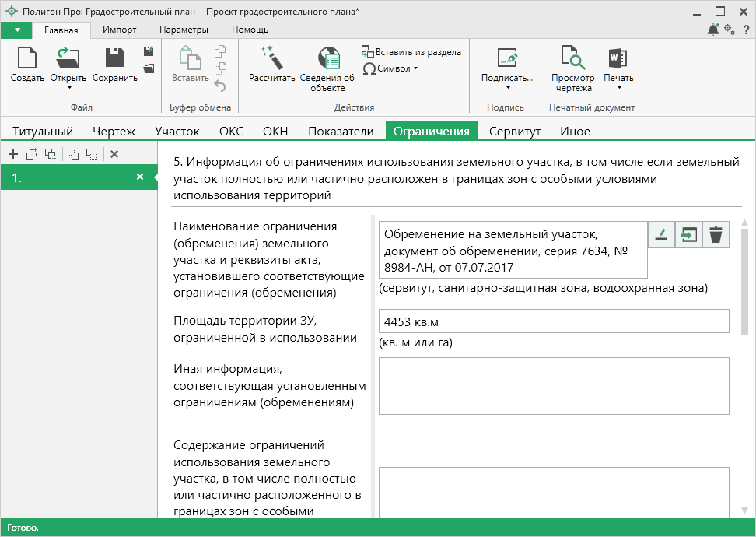Run the Рассчитать magic wand tool

(271, 58)
